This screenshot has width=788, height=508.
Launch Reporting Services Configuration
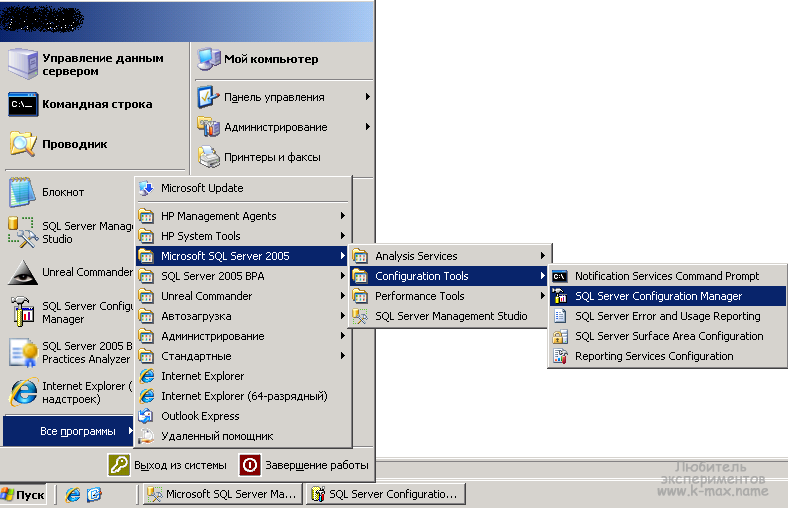point(667,356)
